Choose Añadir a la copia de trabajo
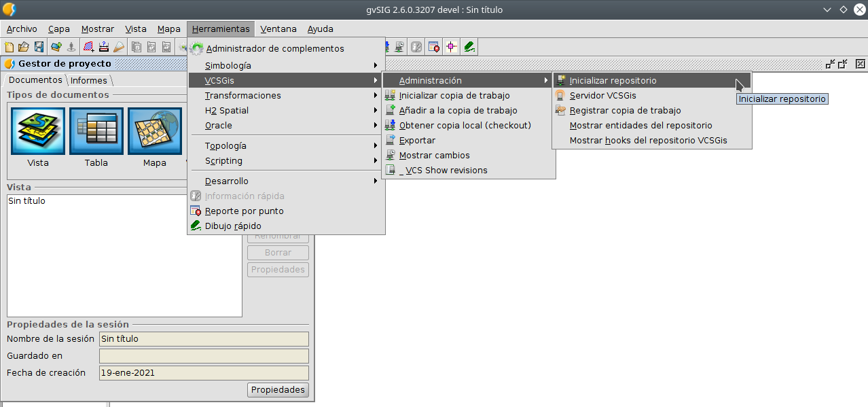Image resolution: width=868 pixels, height=407 pixels. (x=468, y=110)
